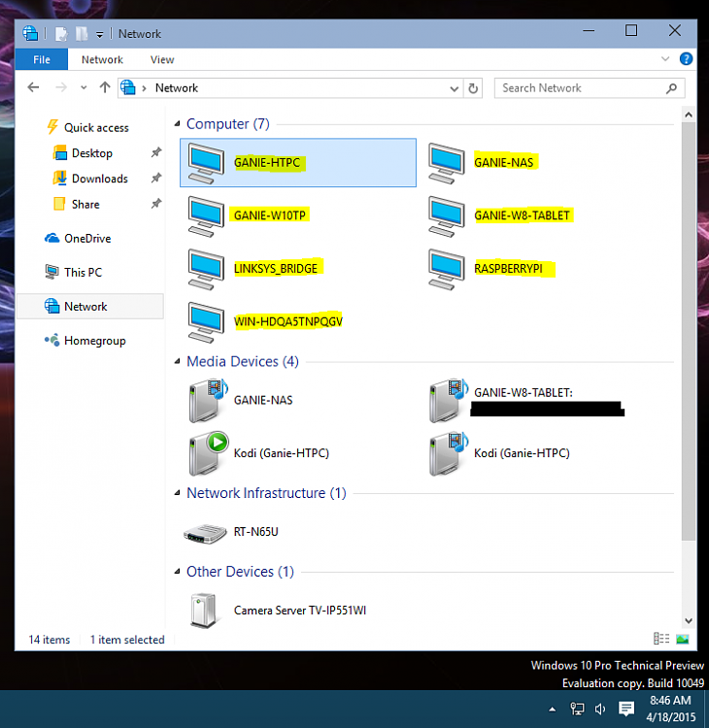
Task: Select the WIN-HDQA5TNPQGV computer icon
Action: pyautogui.click(x=206, y=321)
